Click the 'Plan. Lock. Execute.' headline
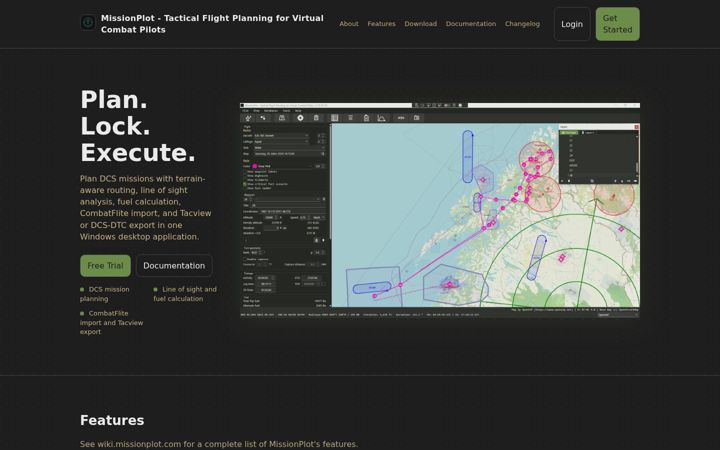This screenshot has width=720, height=450. 138,126
